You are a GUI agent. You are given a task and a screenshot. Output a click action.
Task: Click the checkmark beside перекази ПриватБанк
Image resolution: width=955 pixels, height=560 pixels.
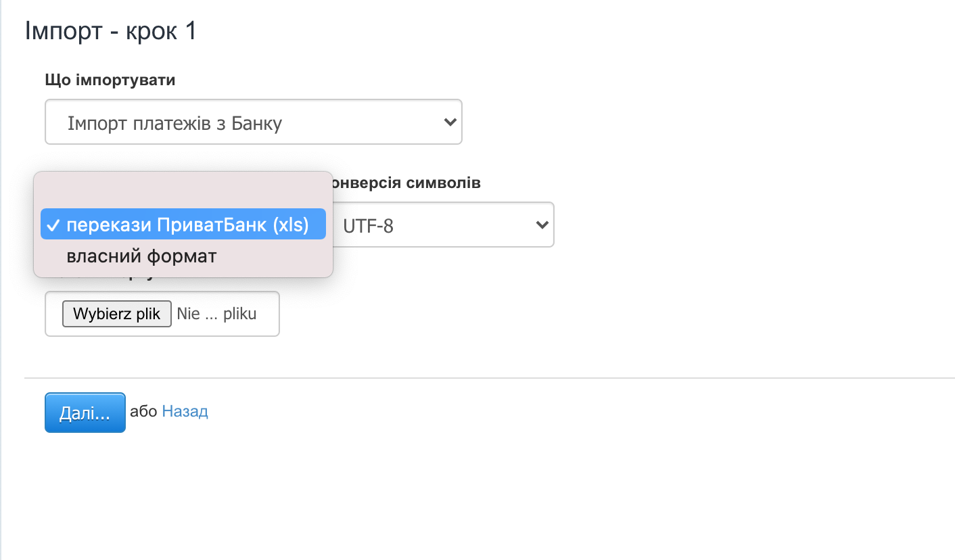[53, 226]
